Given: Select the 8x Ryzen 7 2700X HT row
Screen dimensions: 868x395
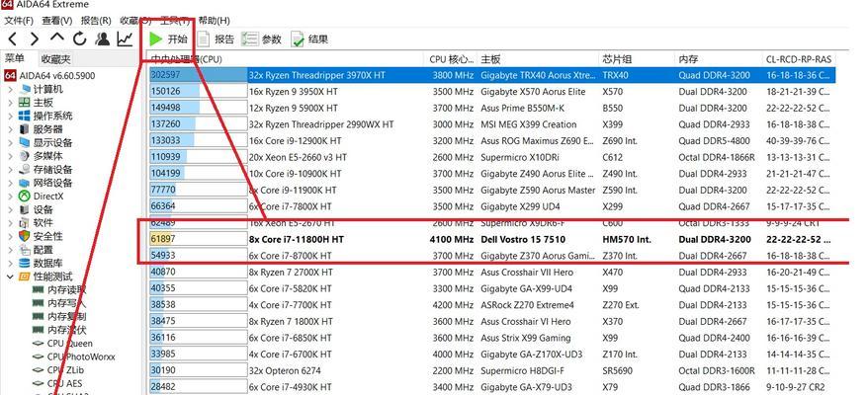Looking at the screenshot, I should (492, 273).
